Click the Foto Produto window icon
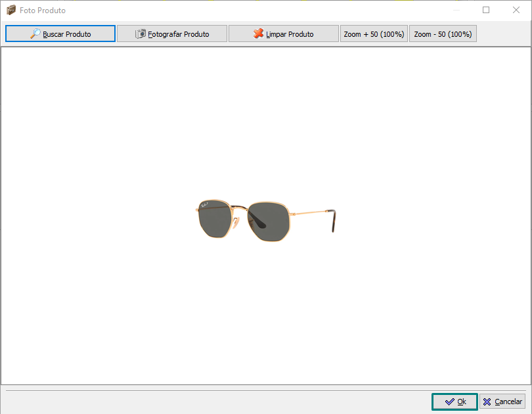This screenshot has height=414, width=532. (11, 10)
